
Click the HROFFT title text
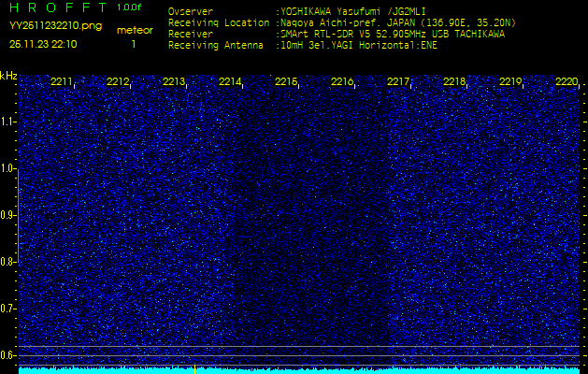click(x=58, y=7)
